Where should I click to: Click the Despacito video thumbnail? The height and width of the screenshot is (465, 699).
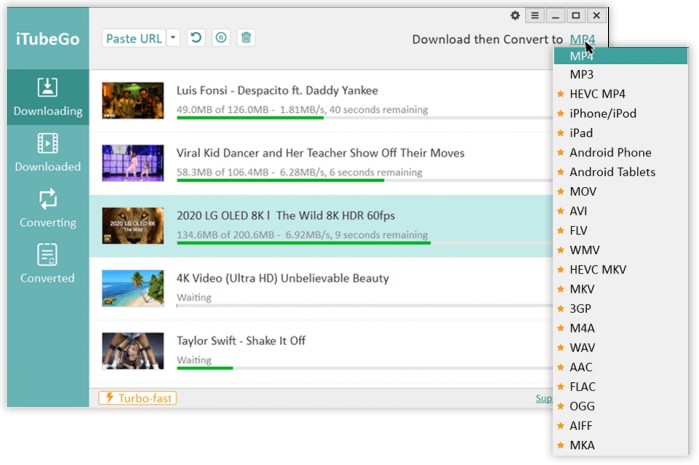(133, 100)
